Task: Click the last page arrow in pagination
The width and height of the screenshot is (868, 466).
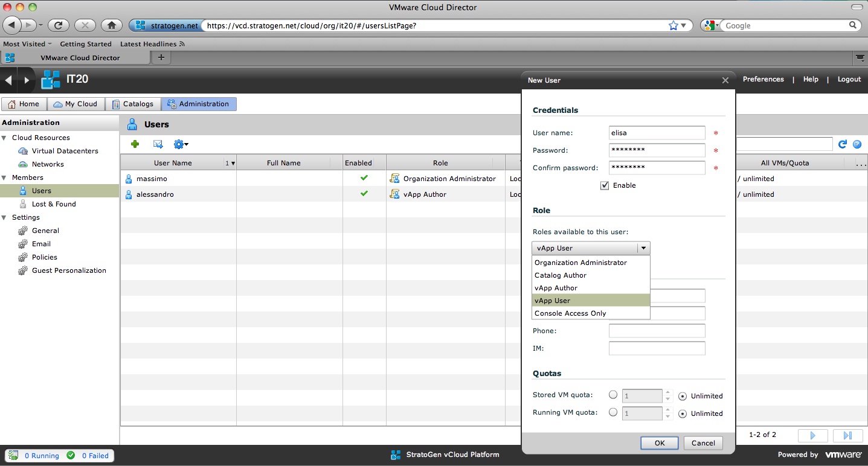Action: tap(847, 435)
